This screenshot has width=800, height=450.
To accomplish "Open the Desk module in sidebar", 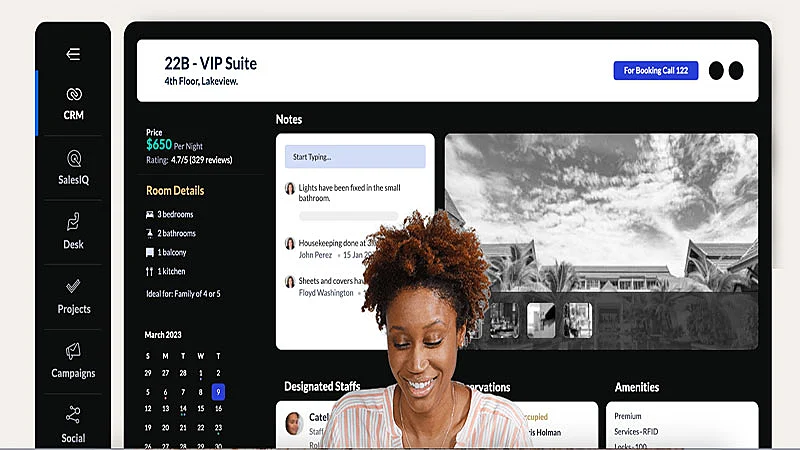I will pos(73,232).
